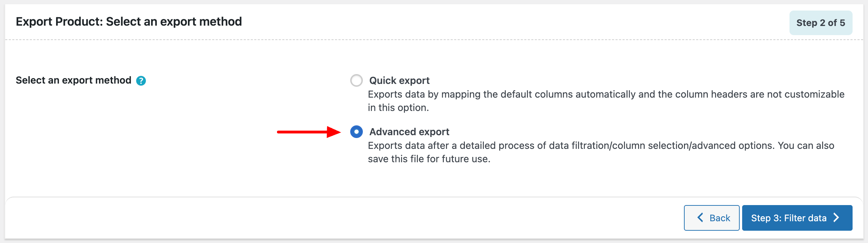
Task: Click the blue progress badge showing Step 2
Action: coord(821,22)
